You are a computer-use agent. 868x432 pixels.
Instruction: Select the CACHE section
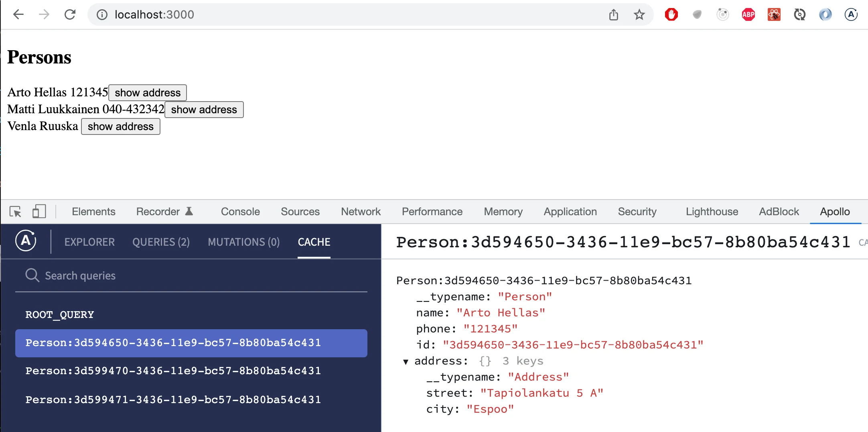coord(314,242)
